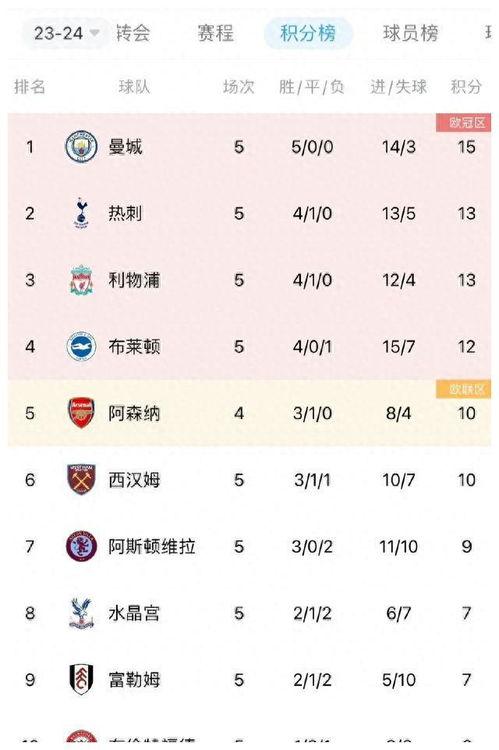Open the 球员榜 tab

point(410,33)
